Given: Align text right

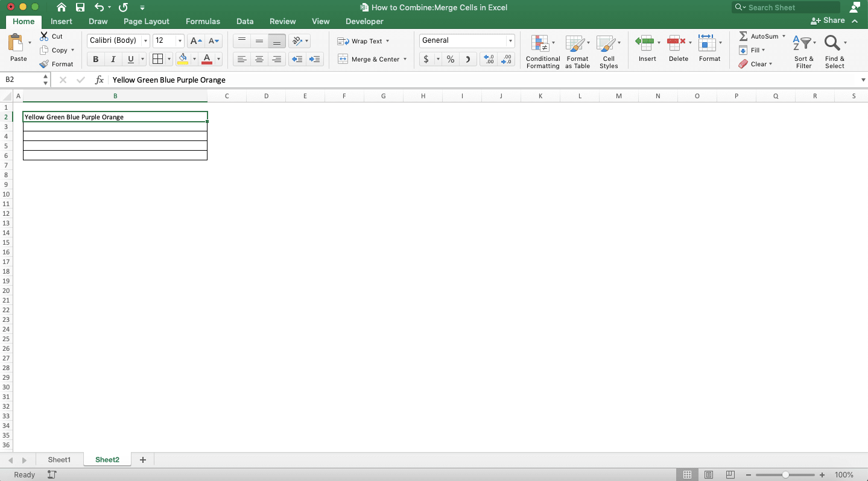Looking at the screenshot, I should point(277,59).
